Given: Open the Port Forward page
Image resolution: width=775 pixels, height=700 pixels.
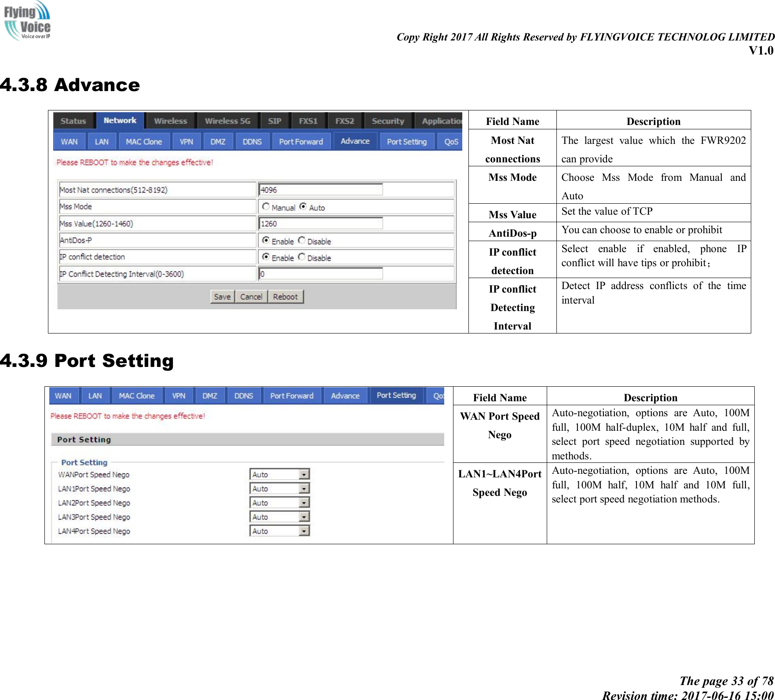Looking at the screenshot, I should (300, 141).
